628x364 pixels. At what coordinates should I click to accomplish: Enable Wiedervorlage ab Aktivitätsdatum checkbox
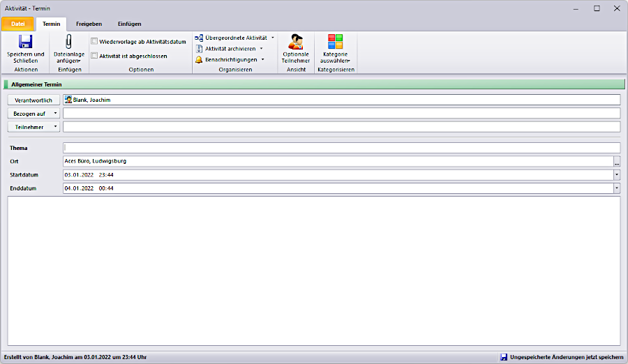pyautogui.click(x=94, y=42)
